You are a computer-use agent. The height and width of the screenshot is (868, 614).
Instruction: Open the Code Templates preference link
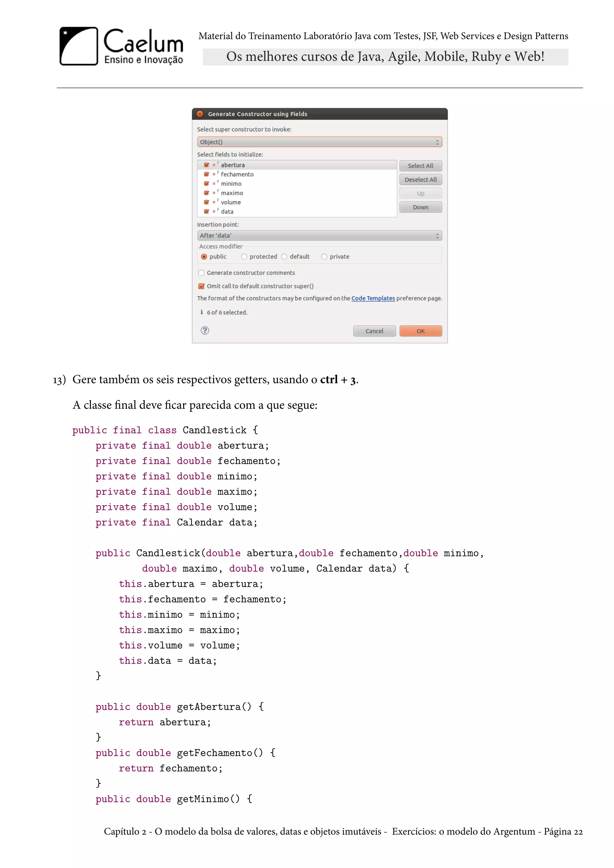[x=373, y=298]
